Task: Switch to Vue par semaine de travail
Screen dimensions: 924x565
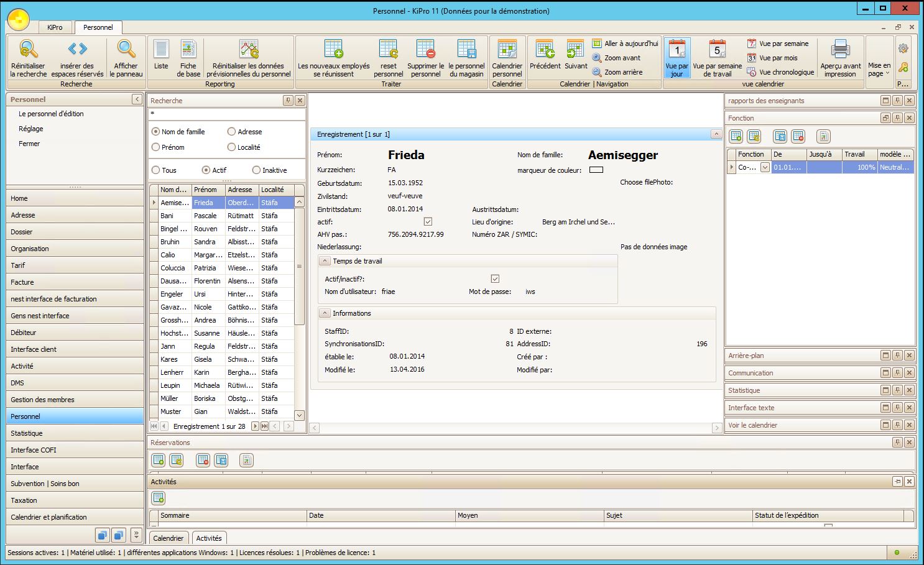Action: [x=717, y=49]
